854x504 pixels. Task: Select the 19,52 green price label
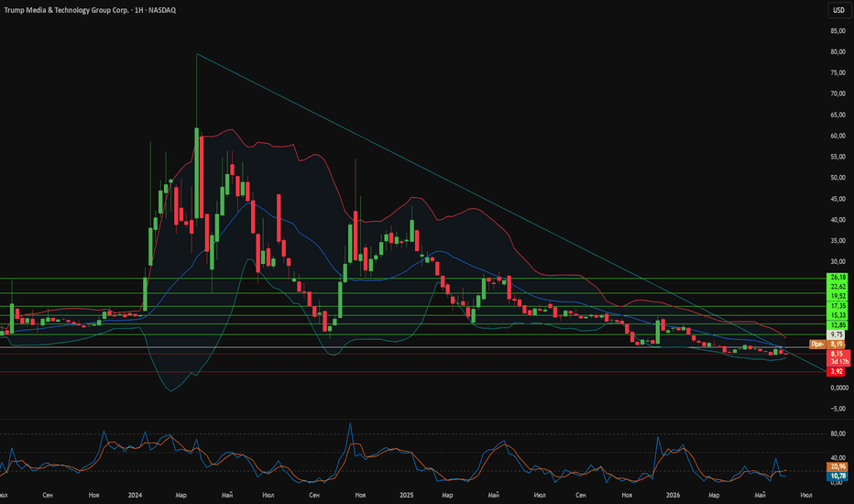pyautogui.click(x=838, y=296)
